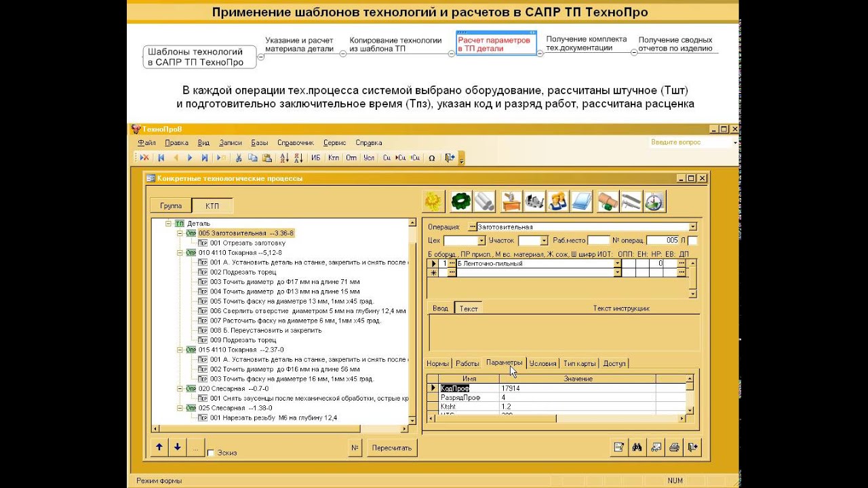Click the № numbering button
The width and height of the screenshot is (868, 488).
pyautogui.click(x=355, y=448)
